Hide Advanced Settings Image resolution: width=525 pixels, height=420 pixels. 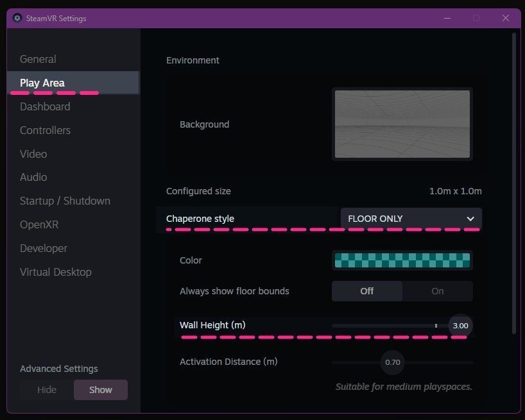click(47, 390)
